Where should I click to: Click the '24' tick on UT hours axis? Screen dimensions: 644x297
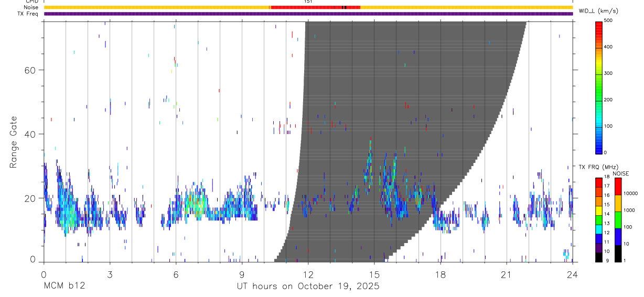[573, 274]
